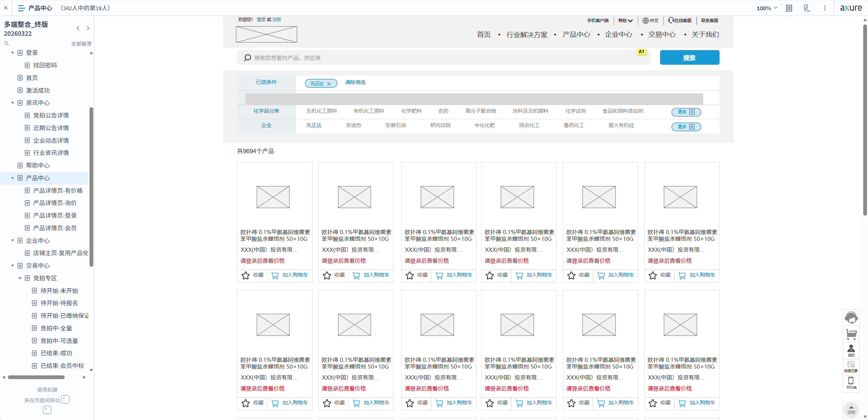Click the 清除筛选 link
Image resolution: width=868 pixels, height=420 pixels.
click(355, 82)
